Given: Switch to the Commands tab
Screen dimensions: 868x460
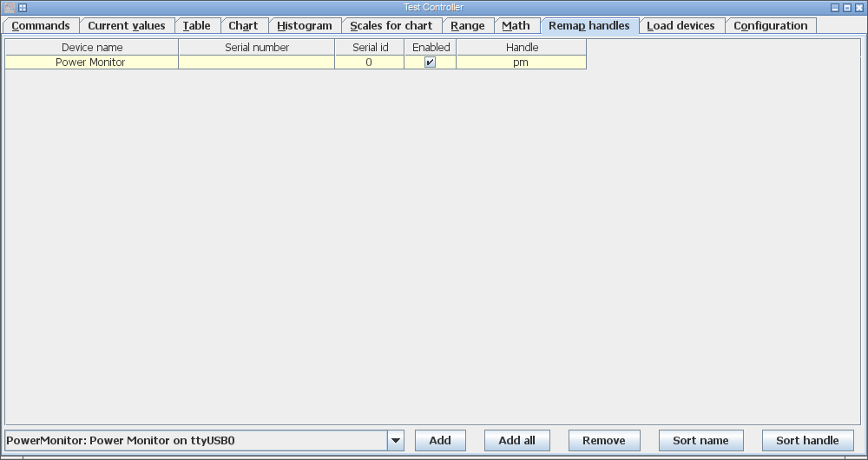Looking at the screenshot, I should click(41, 26).
